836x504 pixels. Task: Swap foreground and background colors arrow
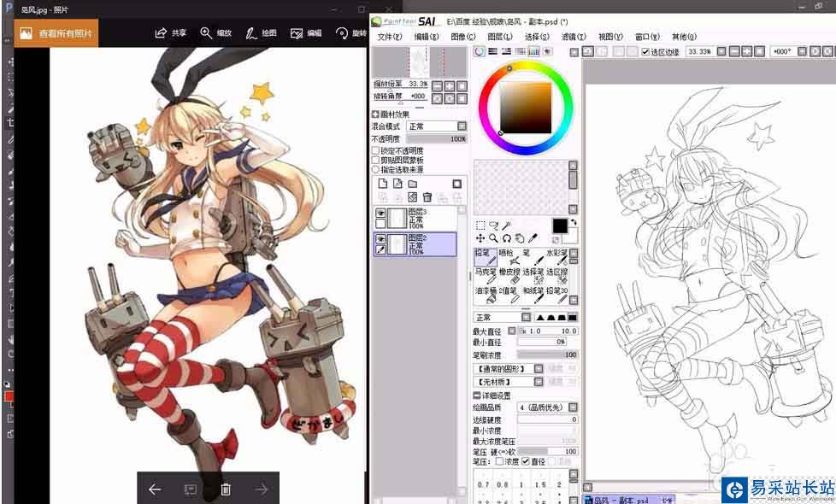point(574,221)
